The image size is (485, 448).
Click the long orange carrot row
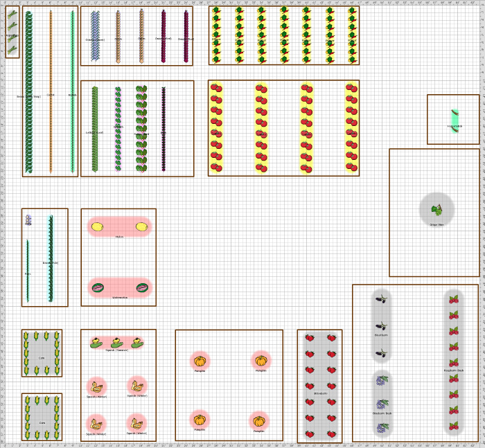[x=51, y=91]
